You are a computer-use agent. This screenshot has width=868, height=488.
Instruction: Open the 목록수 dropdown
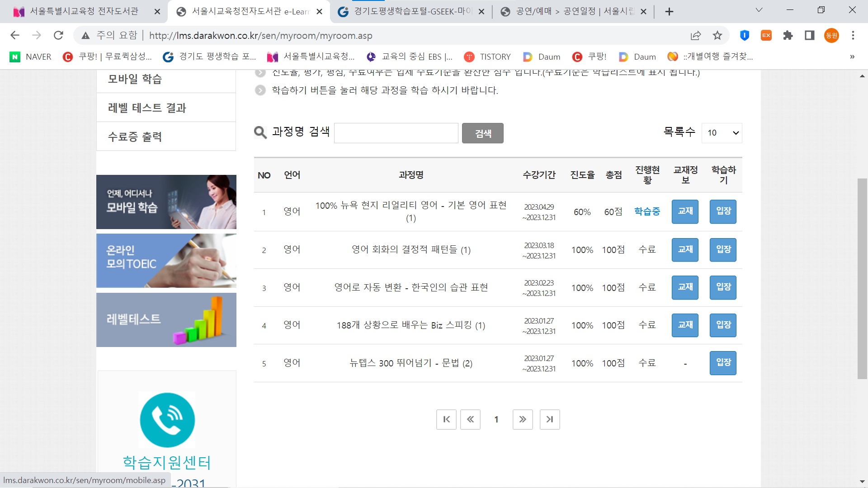[722, 133]
